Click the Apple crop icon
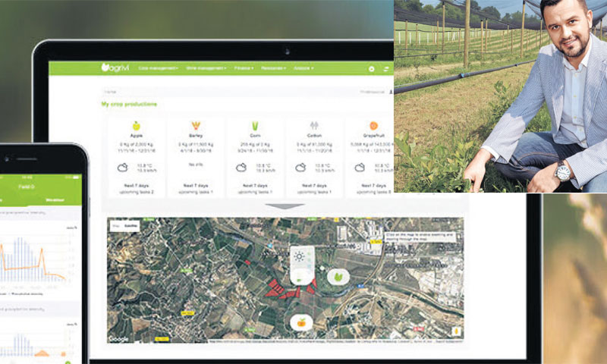Viewport: 607px width, 364px height. click(x=136, y=125)
